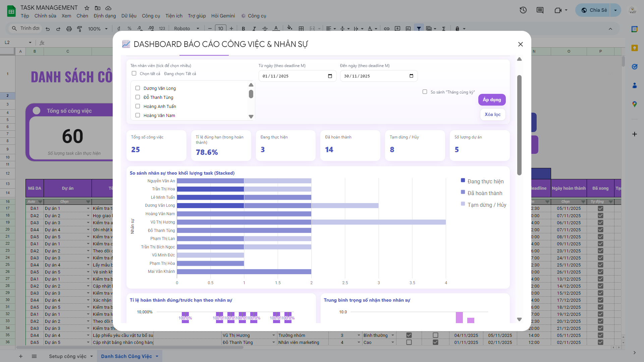
Task: Click the print icon in toolbar
Action: pos(69,29)
